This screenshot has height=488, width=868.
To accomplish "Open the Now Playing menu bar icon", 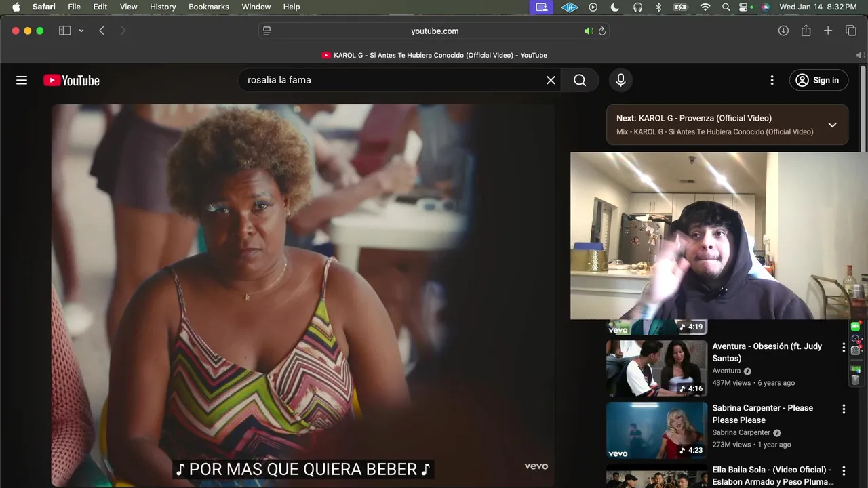I will pos(593,7).
